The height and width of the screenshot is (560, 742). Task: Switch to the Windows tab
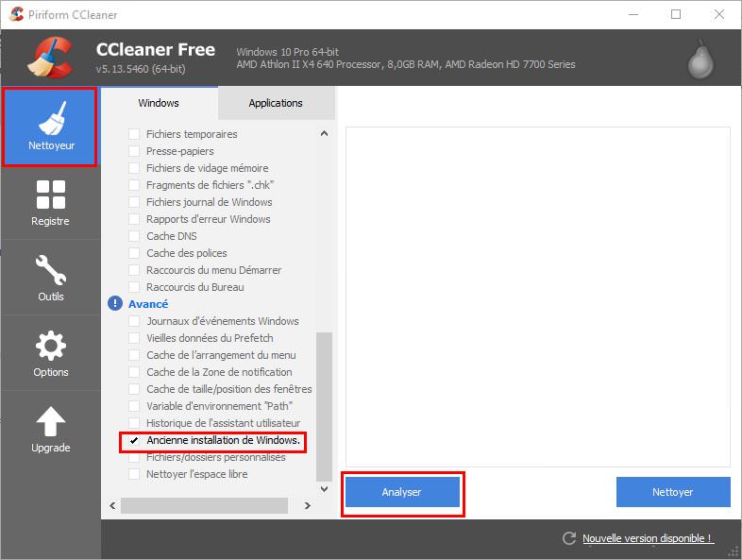[159, 103]
